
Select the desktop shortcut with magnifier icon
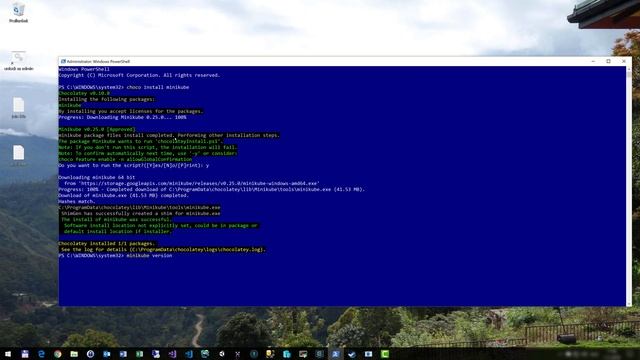18,61
